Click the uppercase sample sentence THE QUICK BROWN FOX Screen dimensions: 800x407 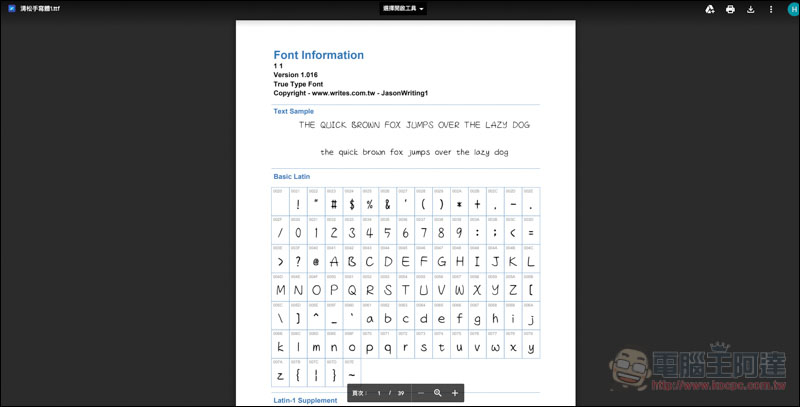click(x=414, y=125)
